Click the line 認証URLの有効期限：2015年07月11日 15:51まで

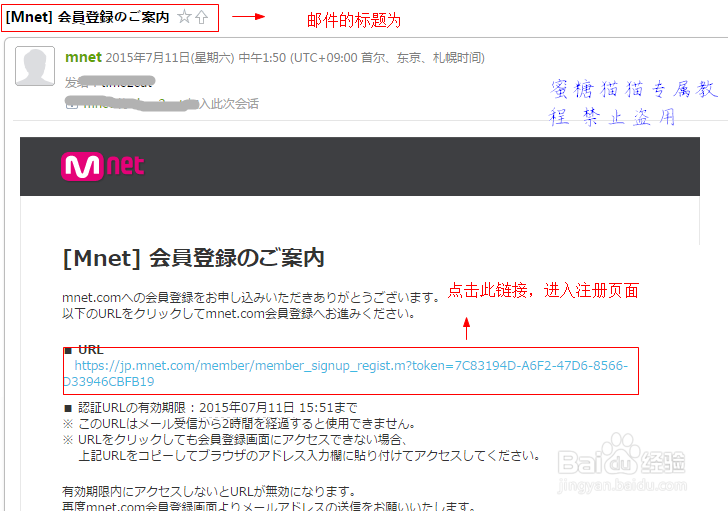click(x=210, y=408)
